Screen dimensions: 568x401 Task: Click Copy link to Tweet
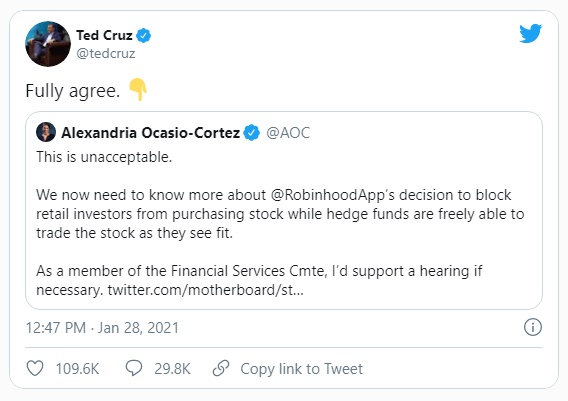coord(301,369)
